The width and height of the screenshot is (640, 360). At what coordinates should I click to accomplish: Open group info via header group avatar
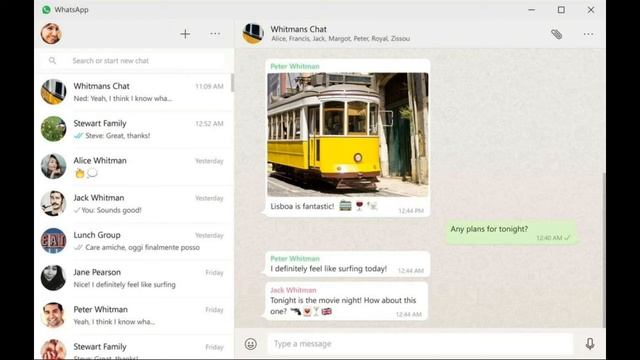253,33
